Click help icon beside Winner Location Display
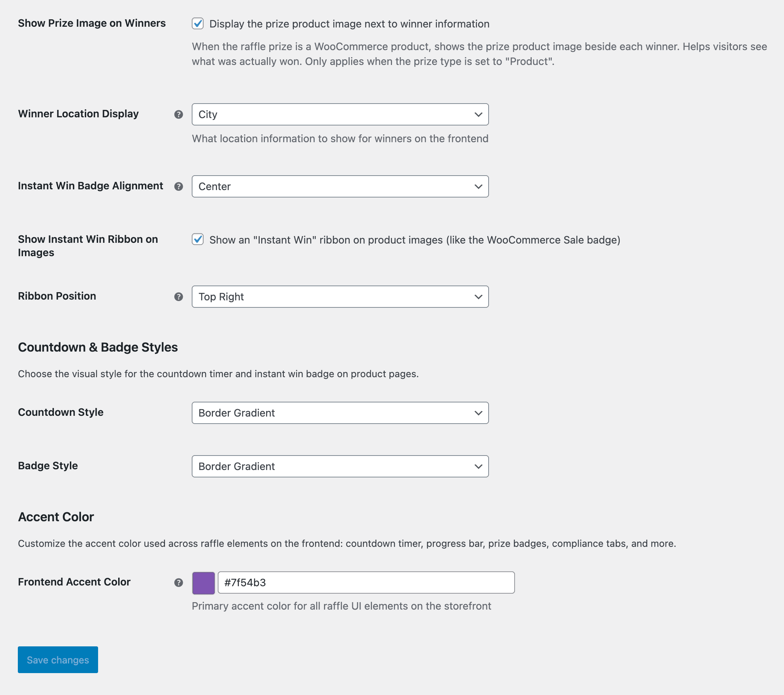Image resolution: width=784 pixels, height=695 pixels. [178, 114]
